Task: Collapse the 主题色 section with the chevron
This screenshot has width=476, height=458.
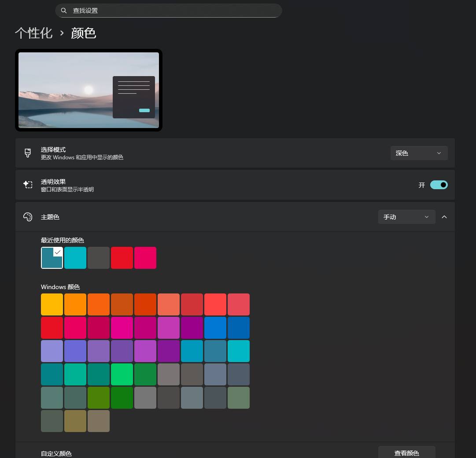Action: point(444,216)
